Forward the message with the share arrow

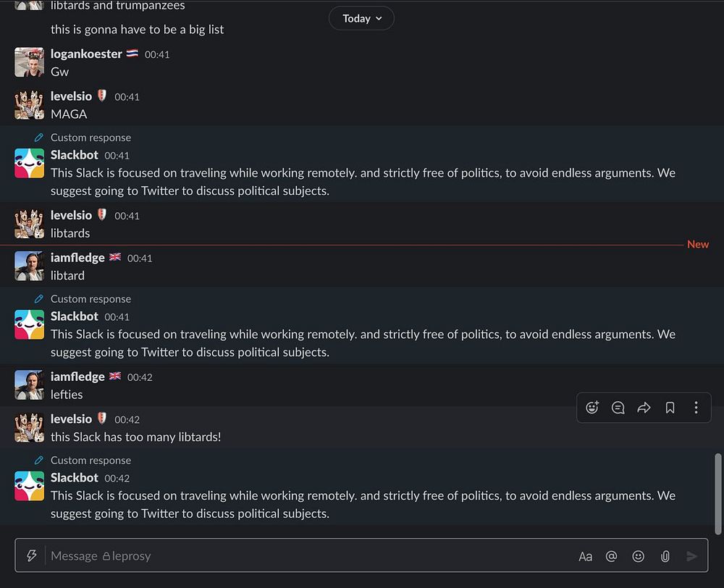click(x=644, y=408)
